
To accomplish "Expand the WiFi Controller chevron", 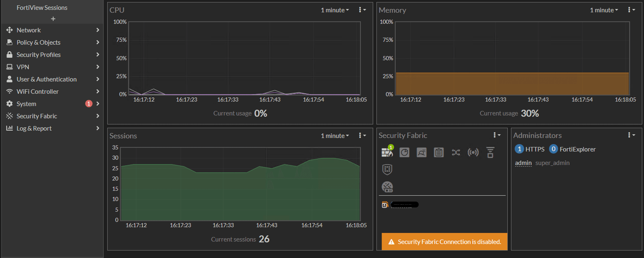I will pyautogui.click(x=98, y=91).
